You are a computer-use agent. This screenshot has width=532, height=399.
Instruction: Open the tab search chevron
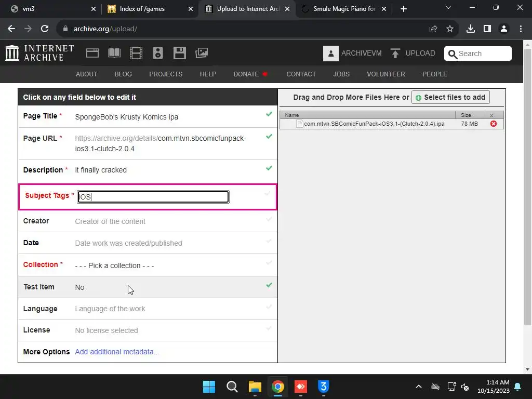[448, 7]
